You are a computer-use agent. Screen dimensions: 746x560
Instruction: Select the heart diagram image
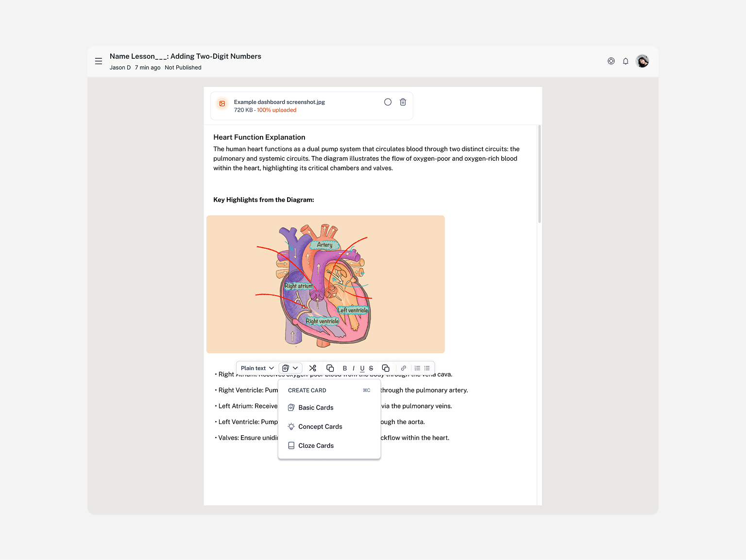[x=325, y=284]
